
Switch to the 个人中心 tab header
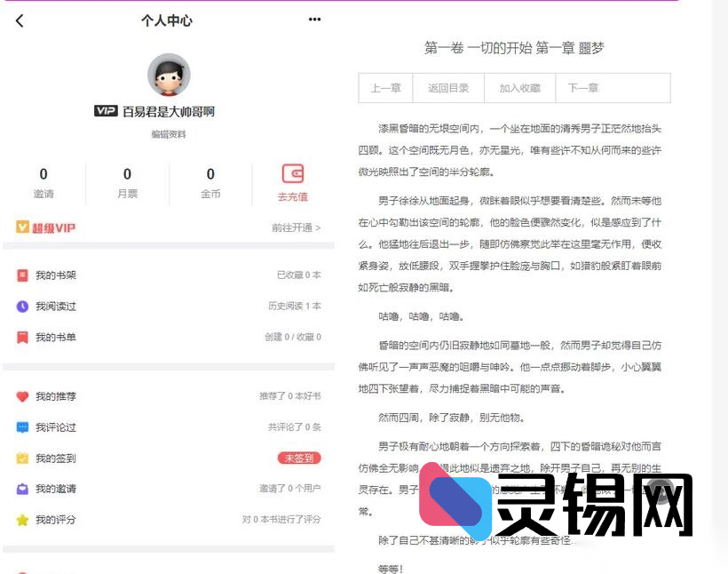click(x=167, y=20)
